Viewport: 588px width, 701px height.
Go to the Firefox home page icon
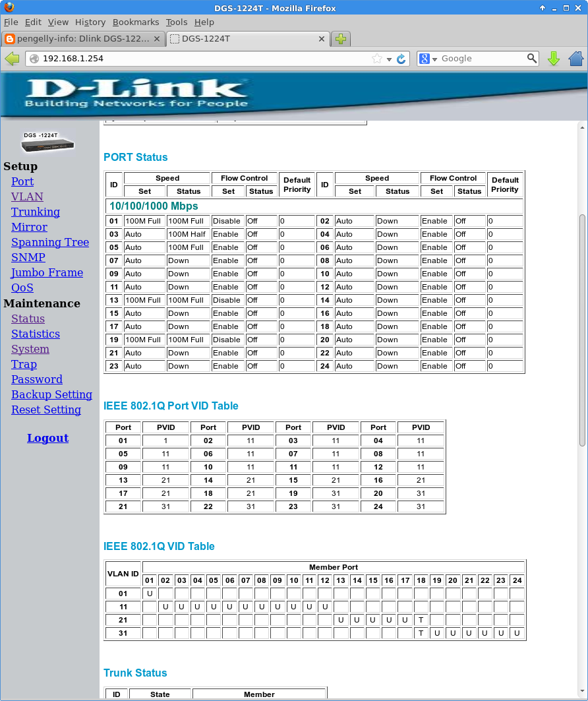click(576, 59)
